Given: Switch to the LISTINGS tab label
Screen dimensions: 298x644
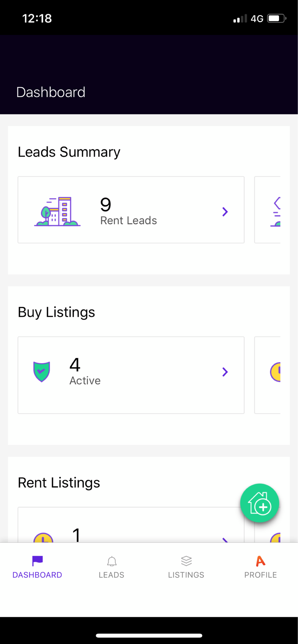Looking at the screenshot, I should [186, 575].
